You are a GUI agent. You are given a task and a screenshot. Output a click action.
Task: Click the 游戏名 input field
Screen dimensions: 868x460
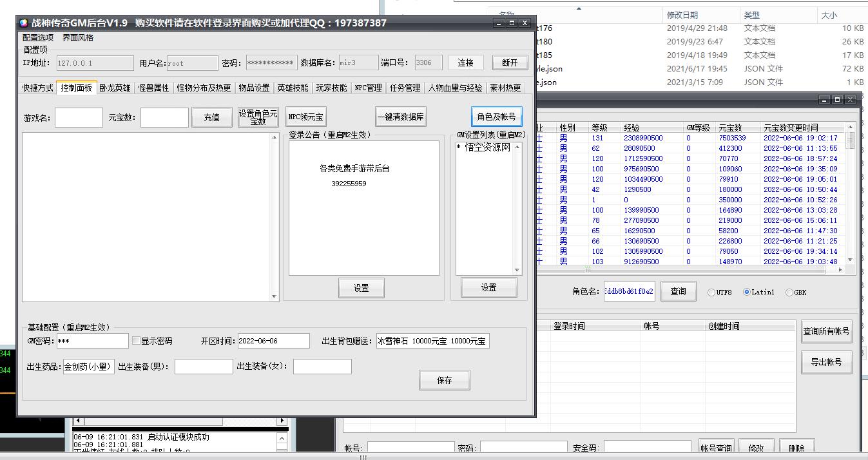tap(79, 117)
